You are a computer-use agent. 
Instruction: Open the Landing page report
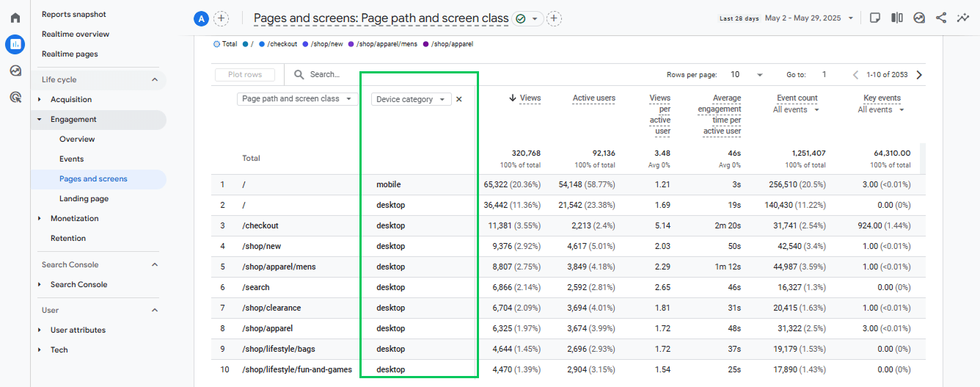click(84, 198)
